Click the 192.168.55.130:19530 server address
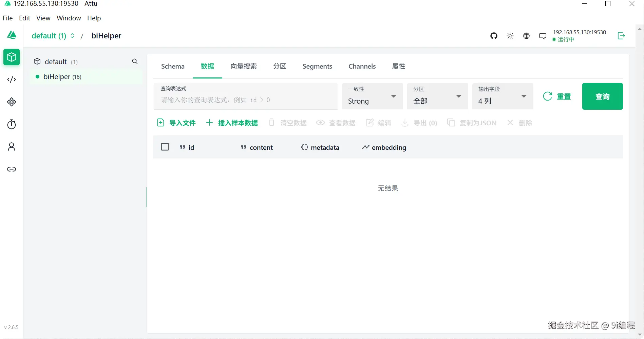 (x=580, y=32)
